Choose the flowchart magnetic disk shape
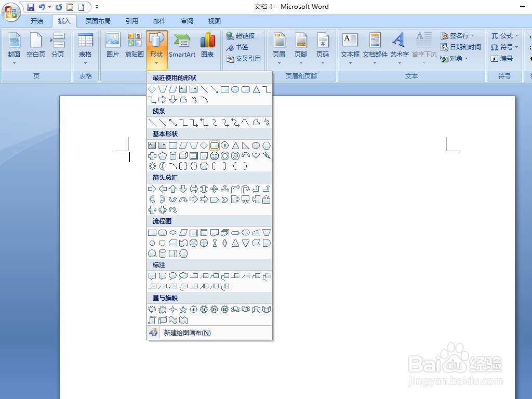This screenshot has height=399, width=532. (x=163, y=254)
